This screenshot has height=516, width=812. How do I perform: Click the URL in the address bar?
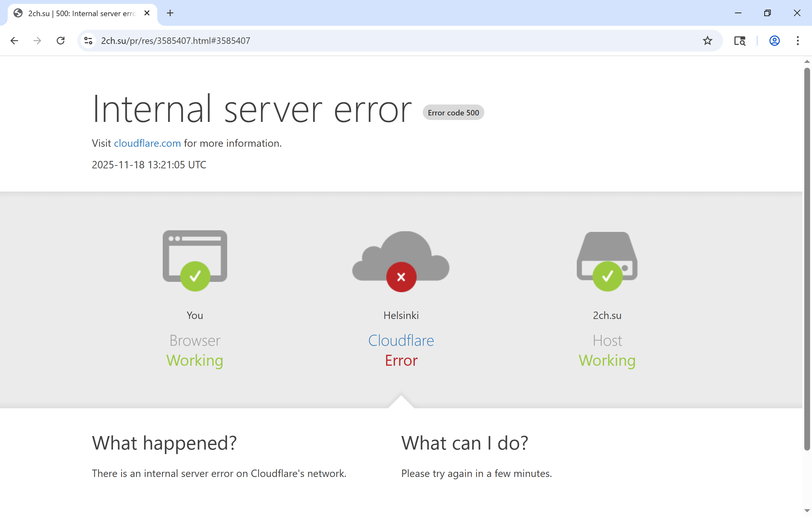tap(175, 41)
